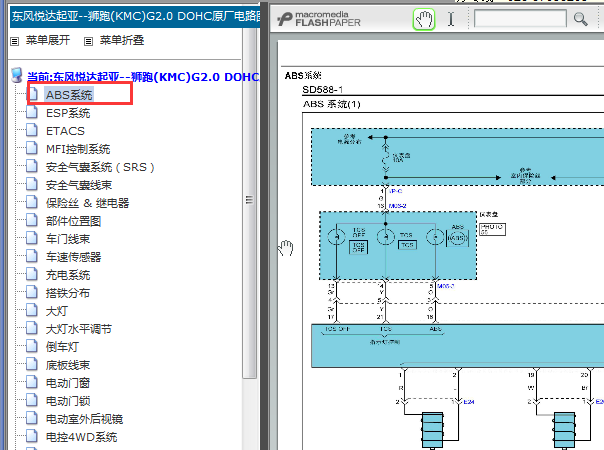Click the FlashPaper search text field

coord(520,18)
